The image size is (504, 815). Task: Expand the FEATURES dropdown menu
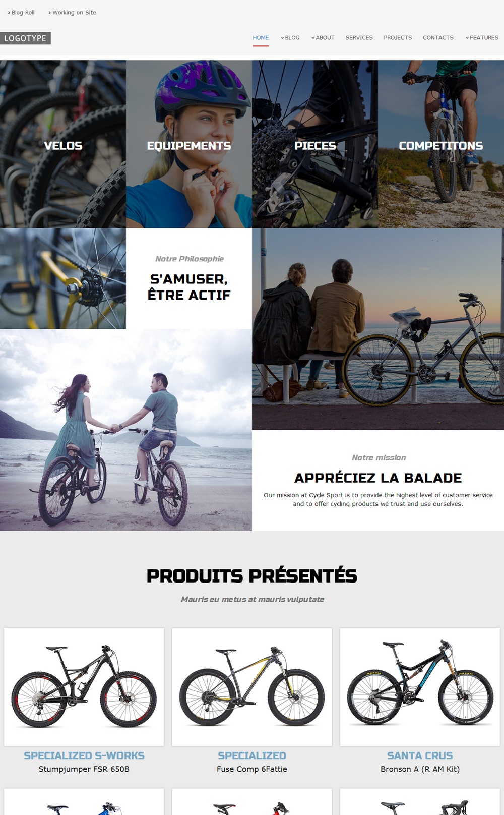coord(482,38)
